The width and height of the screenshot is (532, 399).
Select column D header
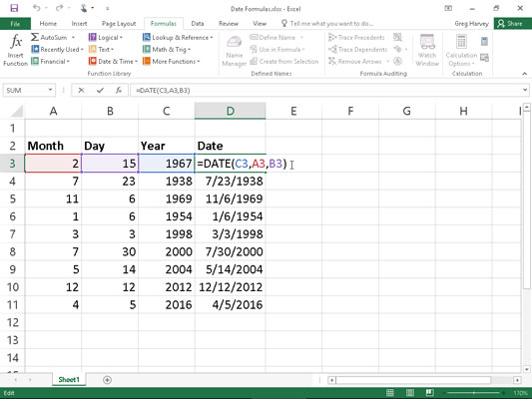[230, 111]
